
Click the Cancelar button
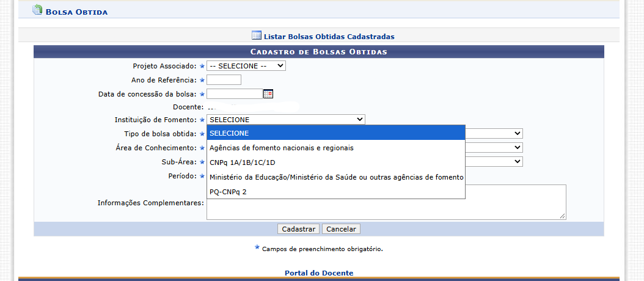pos(341,229)
